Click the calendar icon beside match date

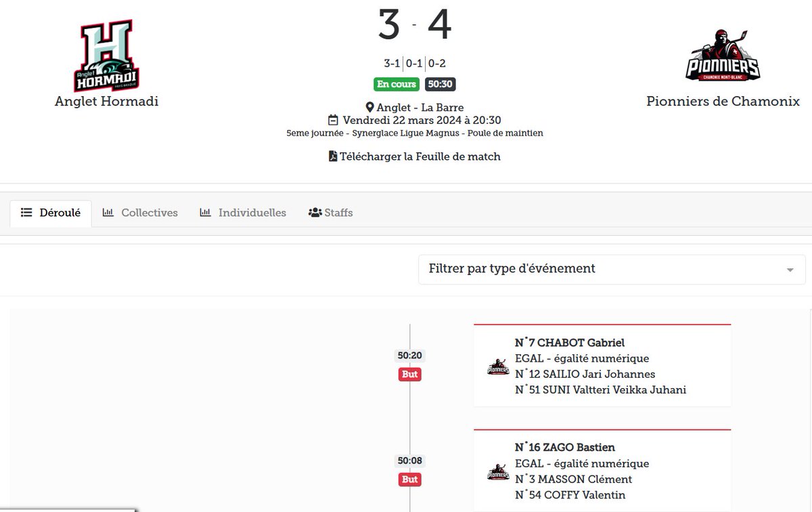(333, 120)
